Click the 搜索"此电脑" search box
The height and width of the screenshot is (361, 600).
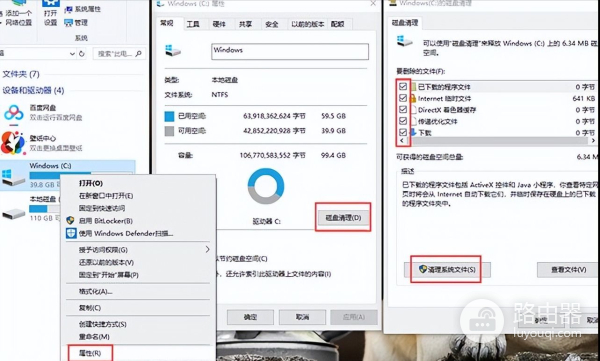[119, 54]
